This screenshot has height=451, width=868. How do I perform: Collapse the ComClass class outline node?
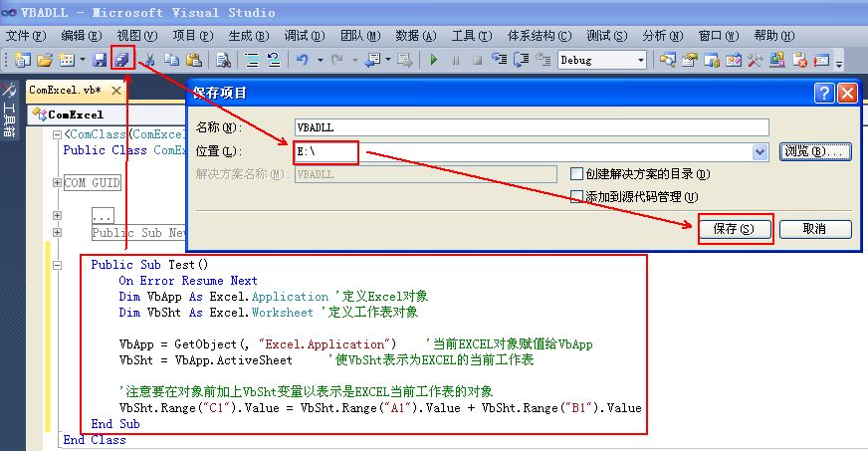coord(57,134)
